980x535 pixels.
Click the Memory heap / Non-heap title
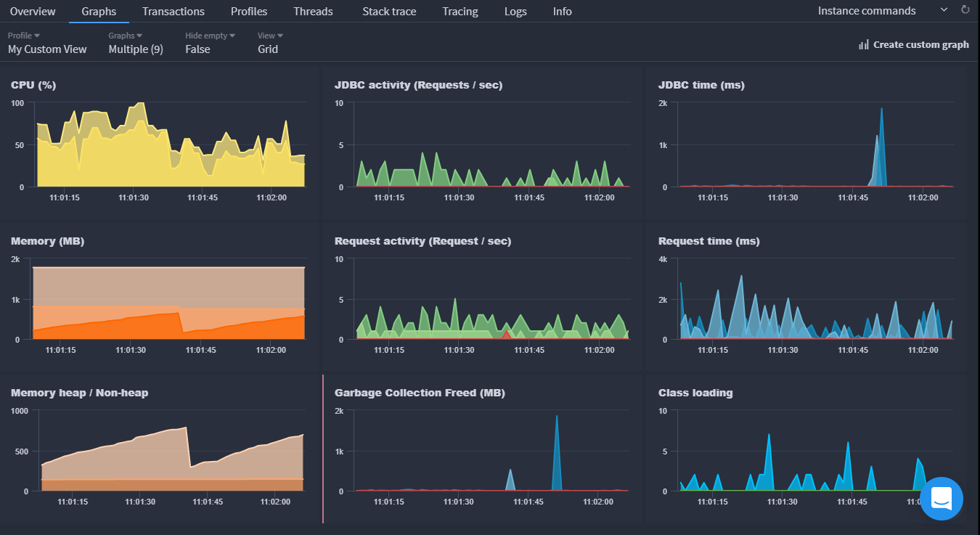pos(80,393)
